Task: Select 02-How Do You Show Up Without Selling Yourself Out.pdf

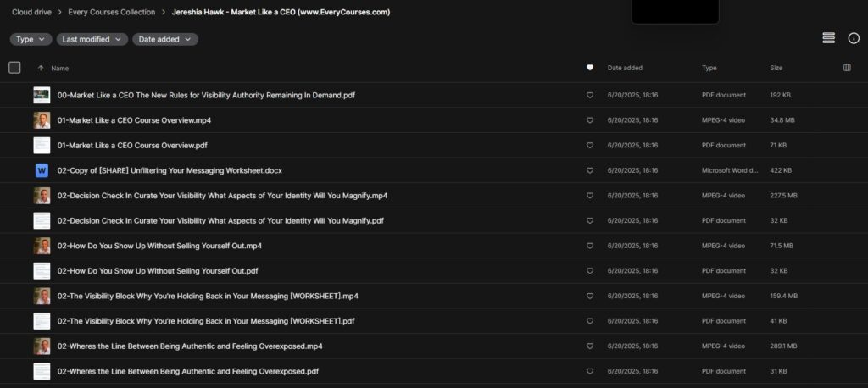Action: (158, 270)
